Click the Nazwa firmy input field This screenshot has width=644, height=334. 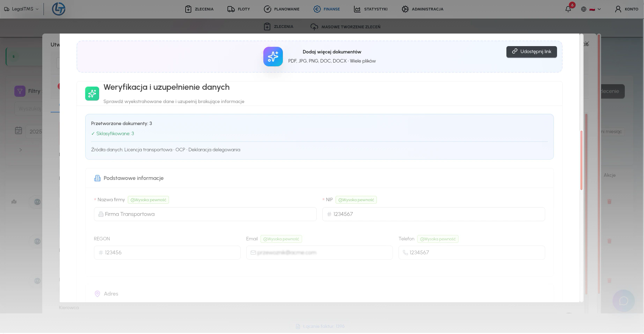(205, 214)
